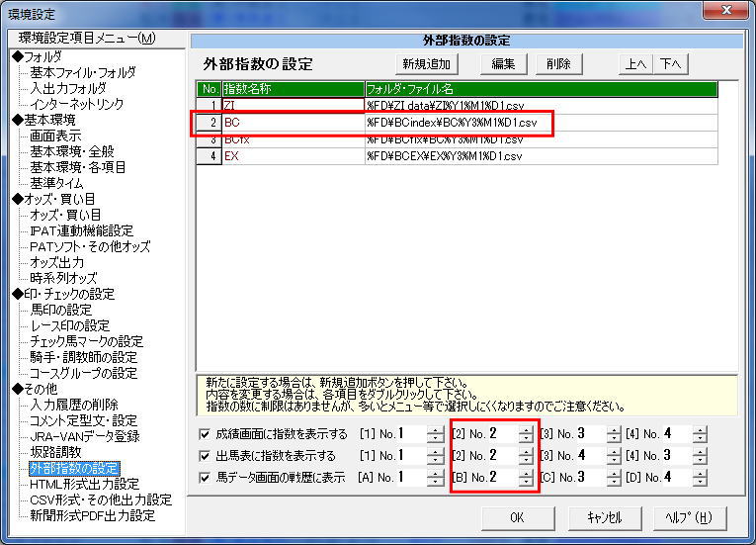Adjust the [4] No. spinner for 出馬表
The width and height of the screenshot is (756, 545).
pyautogui.click(x=700, y=456)
